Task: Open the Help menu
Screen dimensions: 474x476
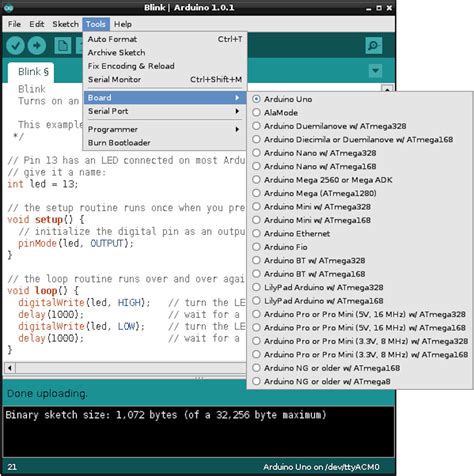Action: (123, 24)
